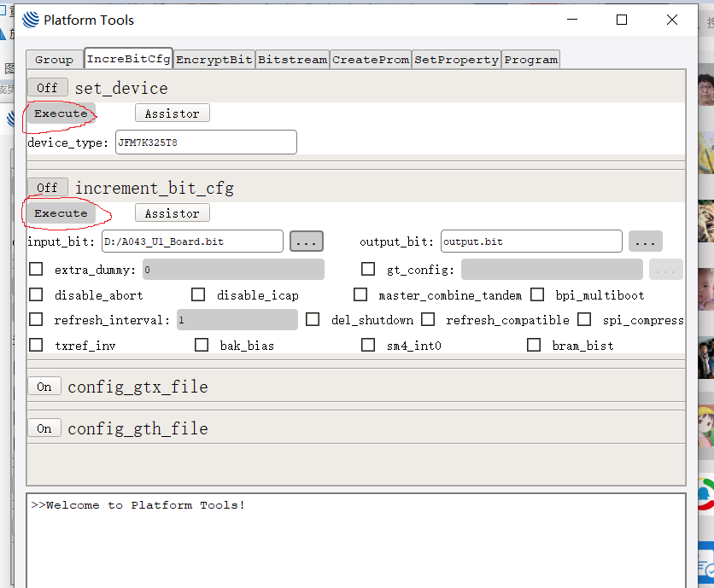Click Execute under increment_bit_cfg
This screenshot has width=714, height=588.
[x=61, y=213]
